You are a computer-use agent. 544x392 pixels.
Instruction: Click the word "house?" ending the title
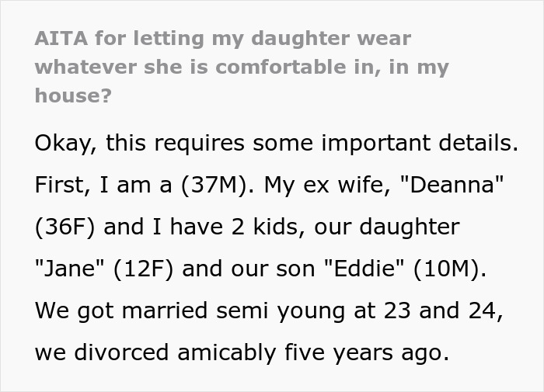point(73,95)
